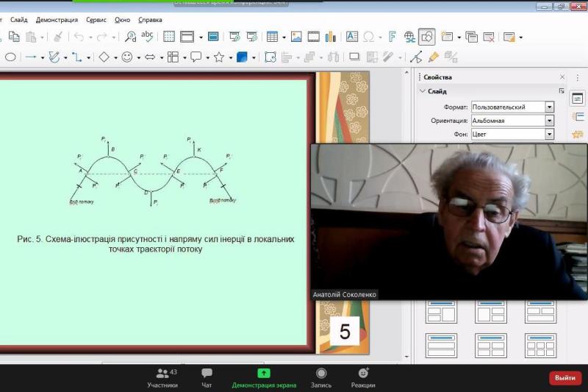The height and width of the screenshot is (392, 588).
Task: Click the Clone Formatting brush icon
Action: pyautogui.click(x=58, y=37)
